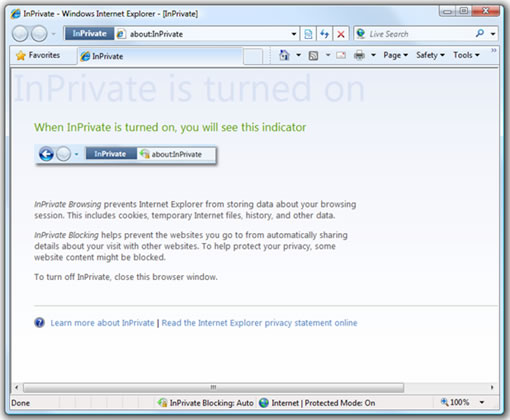Expand the command bar overflow chevron

tap(494, 50)
